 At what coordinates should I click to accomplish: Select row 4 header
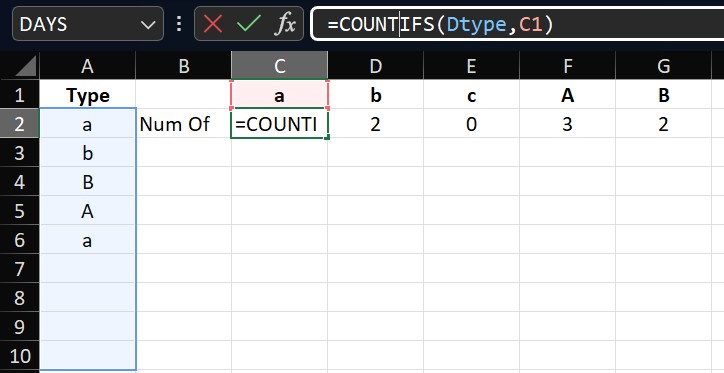click(x=19, y=182)
